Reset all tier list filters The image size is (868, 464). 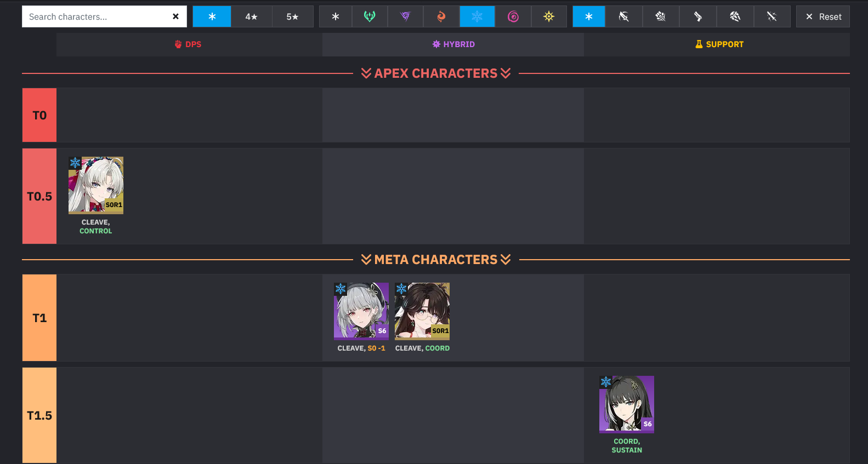[823, 16]
